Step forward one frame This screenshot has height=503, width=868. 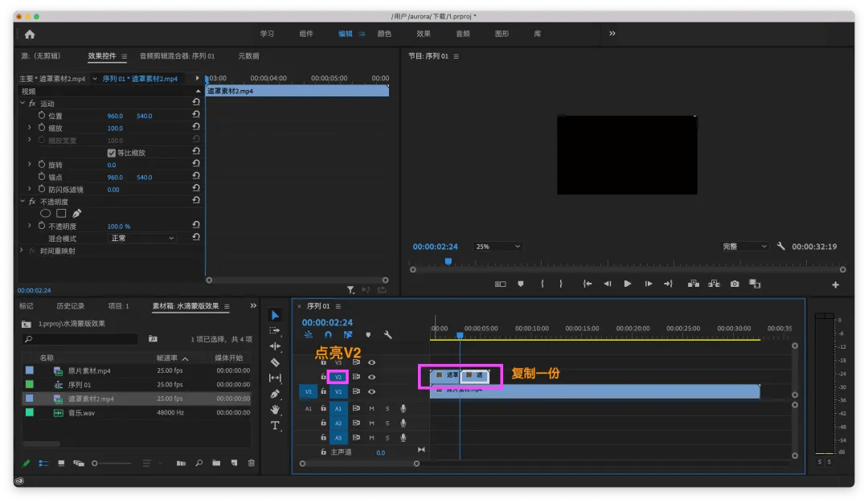[x=649, y=284]
